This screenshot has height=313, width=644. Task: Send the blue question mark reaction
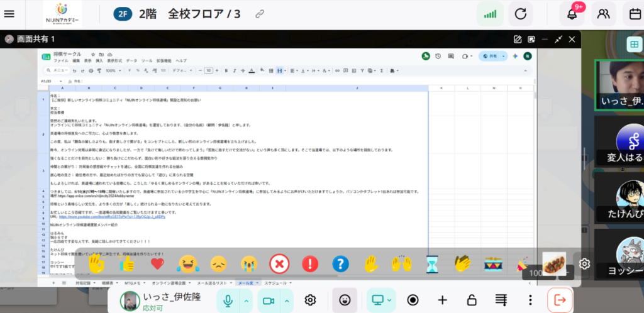[340, 264]
